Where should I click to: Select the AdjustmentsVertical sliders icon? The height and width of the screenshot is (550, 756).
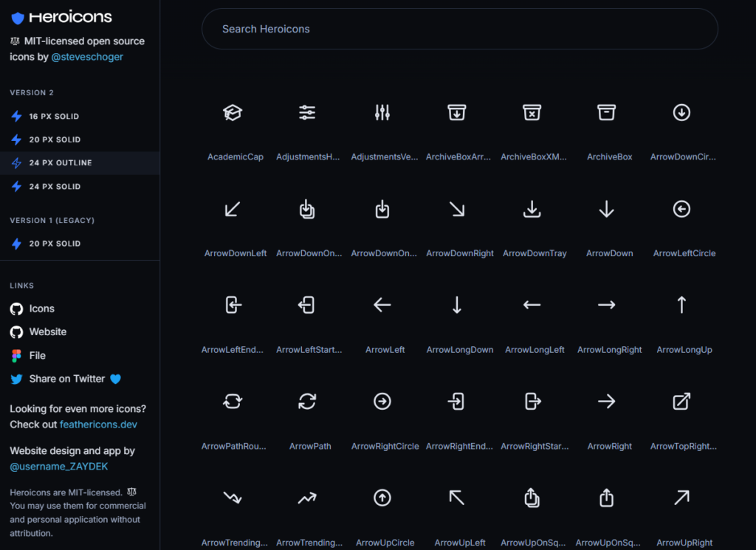(x=382, y=112)
